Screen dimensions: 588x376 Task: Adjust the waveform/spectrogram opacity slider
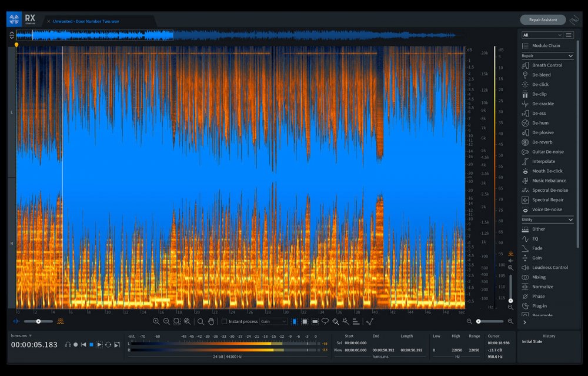click(x=38, y=322)
